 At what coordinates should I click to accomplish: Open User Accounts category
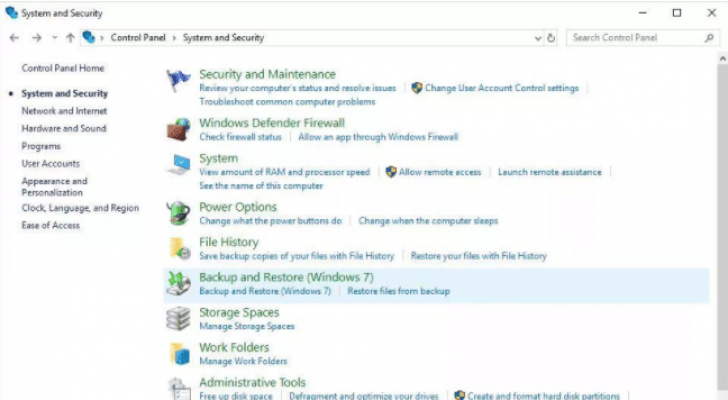[x=51, y=164]
